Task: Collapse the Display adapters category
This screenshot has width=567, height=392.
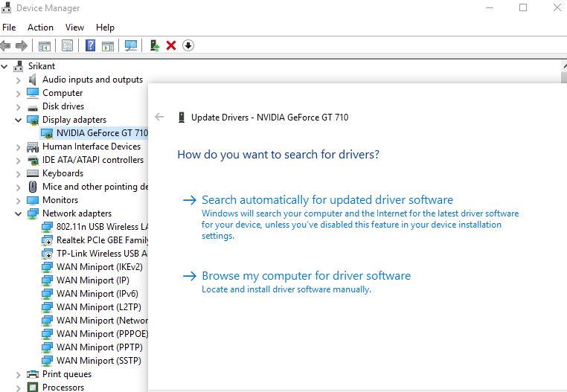Action: 19,120
